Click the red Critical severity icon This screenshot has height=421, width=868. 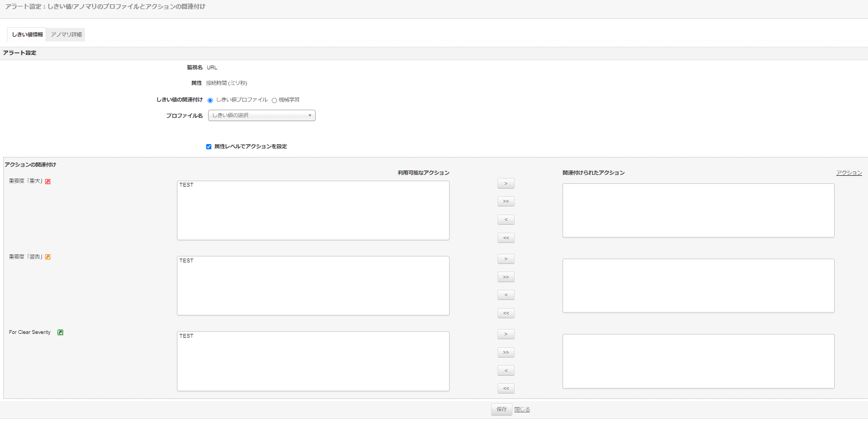coord(48,182)
